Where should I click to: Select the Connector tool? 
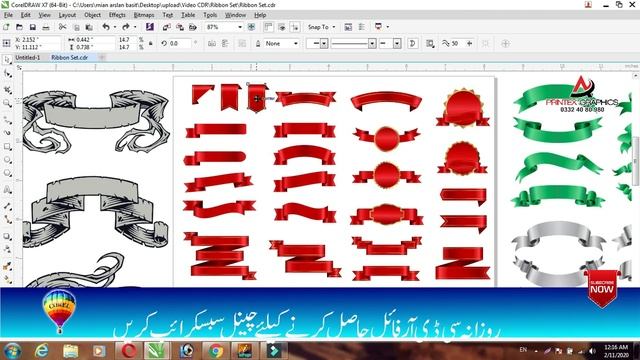(7, 220)
